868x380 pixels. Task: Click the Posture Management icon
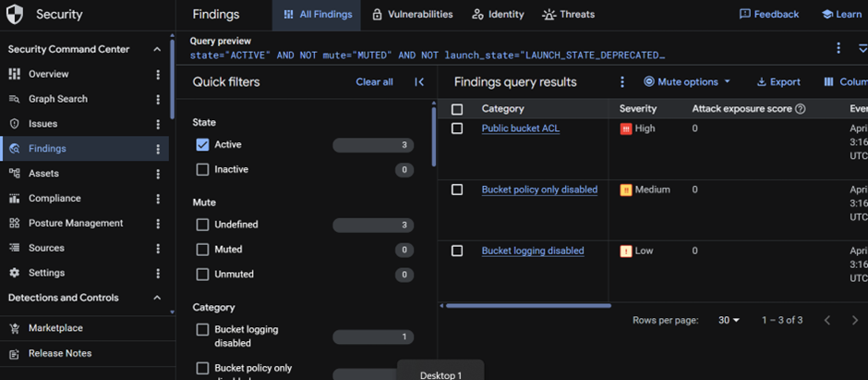15,223
